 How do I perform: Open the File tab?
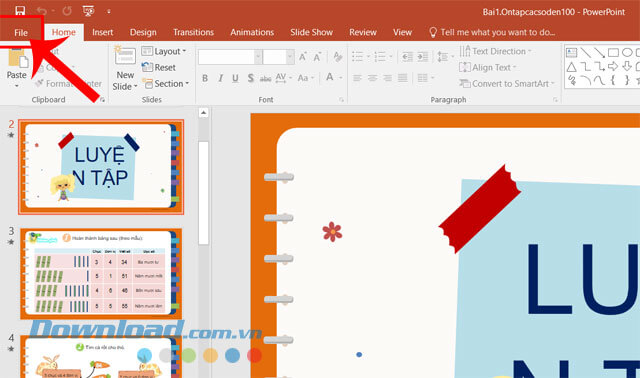click(x=21, y=33)
